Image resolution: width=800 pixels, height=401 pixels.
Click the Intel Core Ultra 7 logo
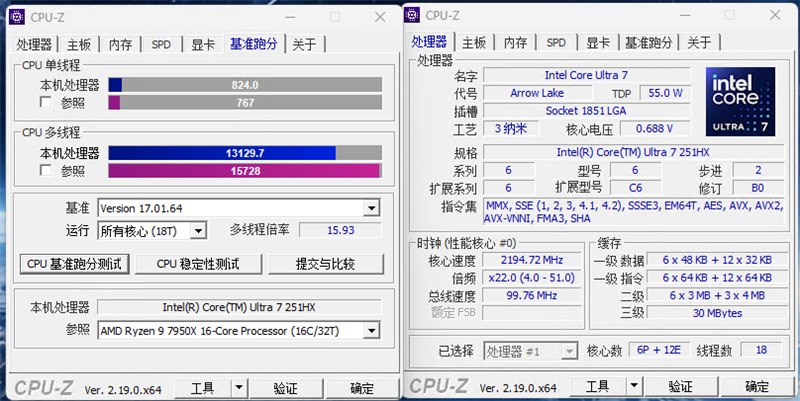(740, 102)
